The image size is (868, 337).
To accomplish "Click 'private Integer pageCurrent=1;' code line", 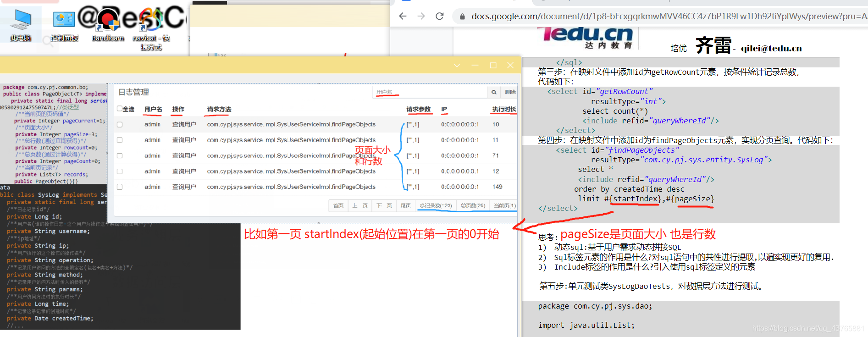I will [60, 121].
